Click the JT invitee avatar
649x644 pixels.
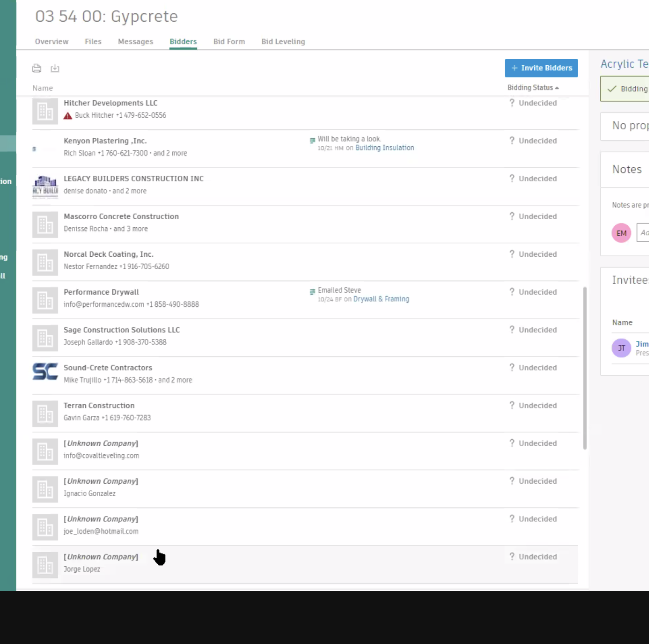click(621, 348)
